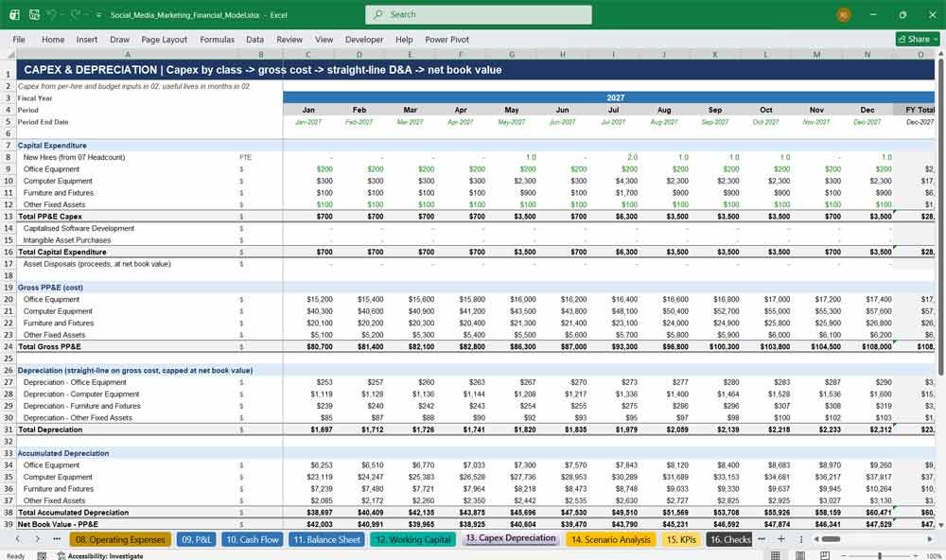Select the 13. Capex Depreciation tab
946x560 pixels.
coord(511,538)
